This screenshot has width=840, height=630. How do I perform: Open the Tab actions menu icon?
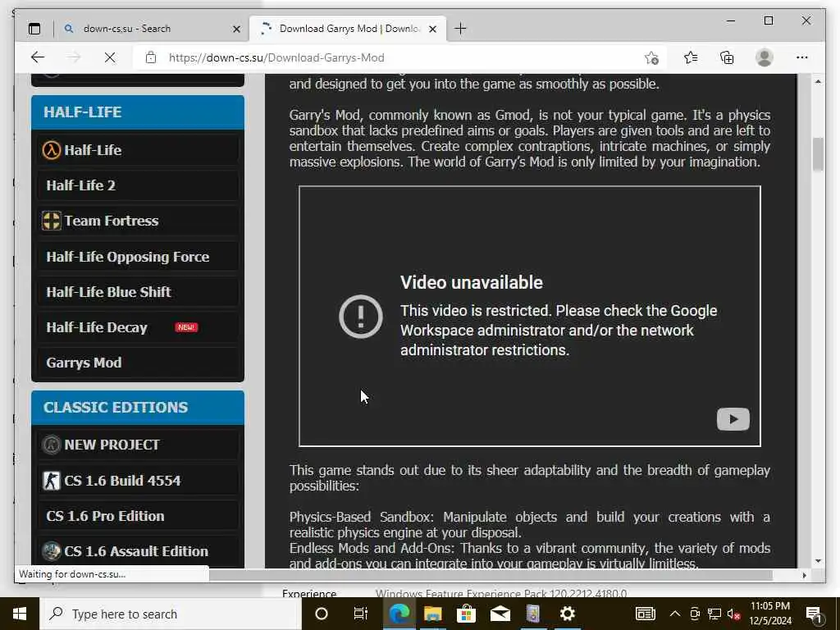pos(34,29)
